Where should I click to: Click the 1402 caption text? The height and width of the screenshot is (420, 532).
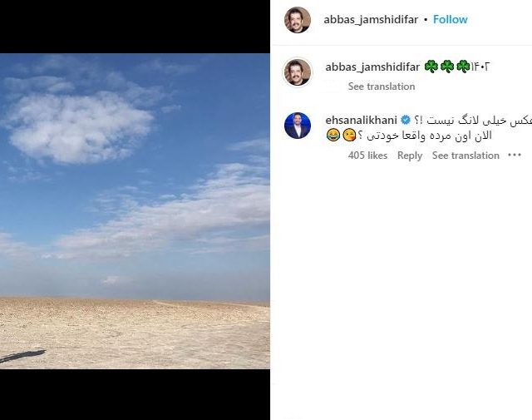point(480,67)
